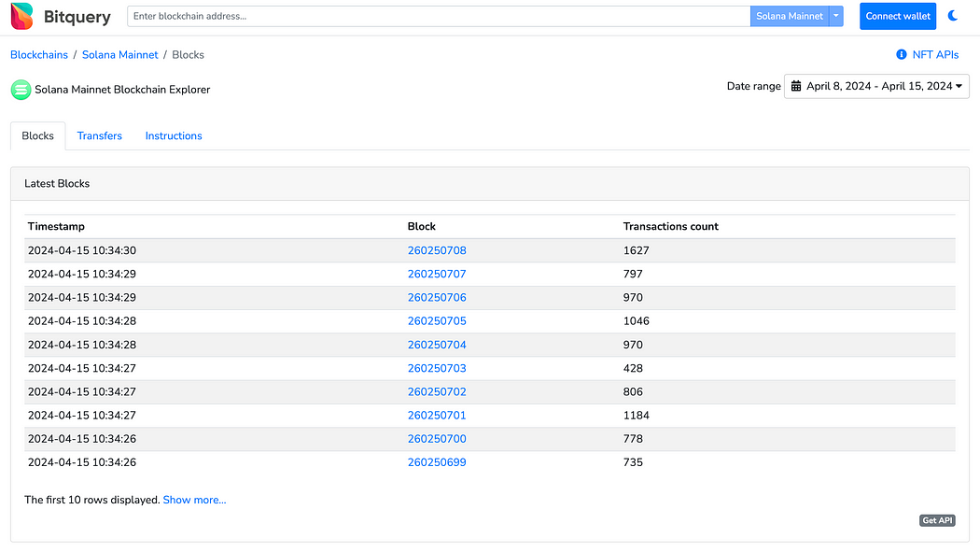
Task: Open block 260250705
Action: 437,320
